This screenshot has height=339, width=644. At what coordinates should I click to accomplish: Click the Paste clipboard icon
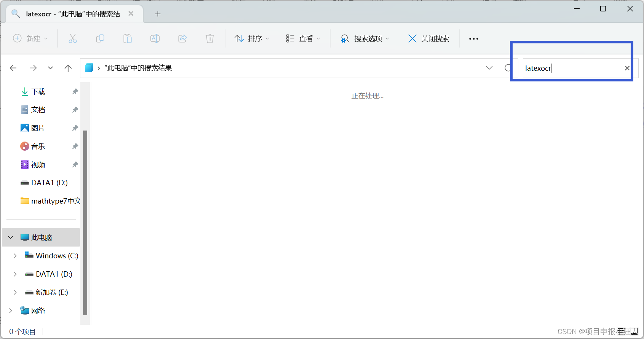coord(127,38)
